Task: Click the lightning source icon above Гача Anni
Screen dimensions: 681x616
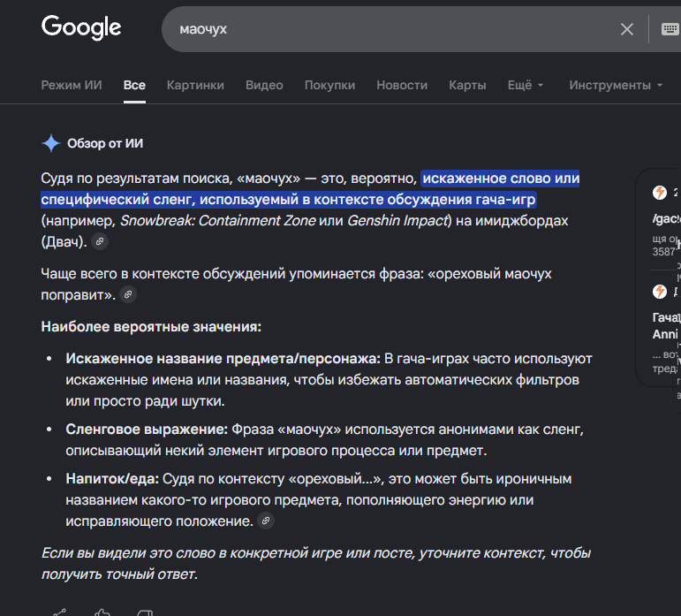Action: [x=660, y=292]
